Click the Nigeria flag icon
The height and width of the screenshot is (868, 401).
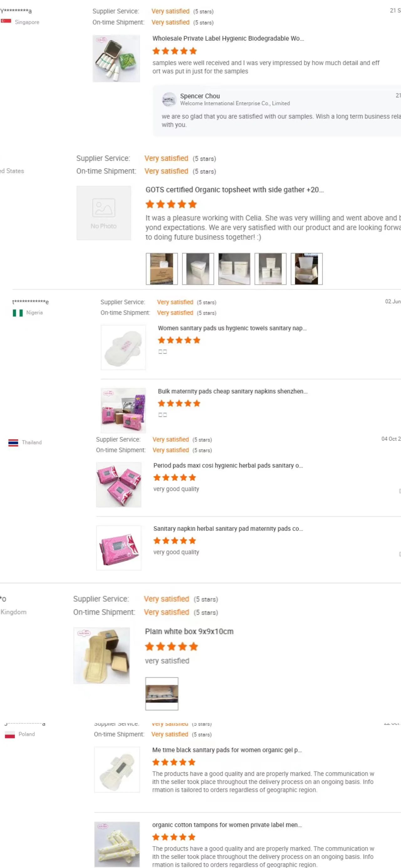[x=18, y=313]
